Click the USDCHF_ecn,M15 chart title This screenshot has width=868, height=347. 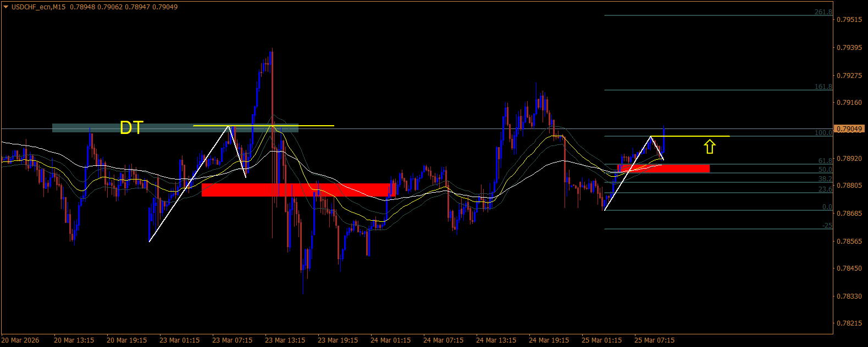pyautogui.click(x=38, y=7)
